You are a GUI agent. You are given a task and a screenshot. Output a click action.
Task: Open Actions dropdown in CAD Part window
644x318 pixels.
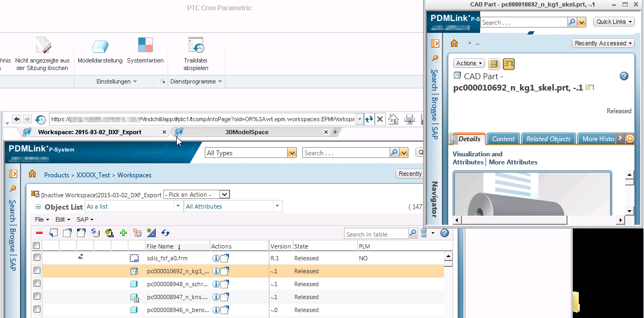pos(469,63)
